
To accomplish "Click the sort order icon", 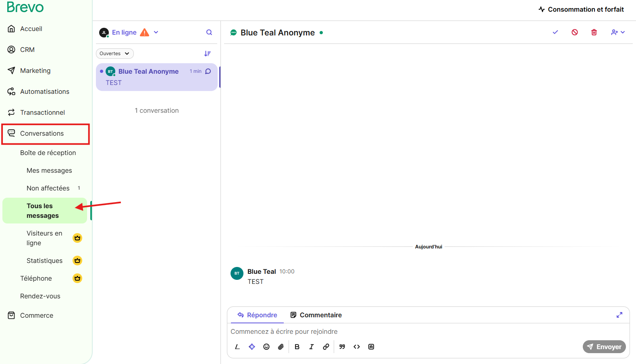I will point(207,54).
